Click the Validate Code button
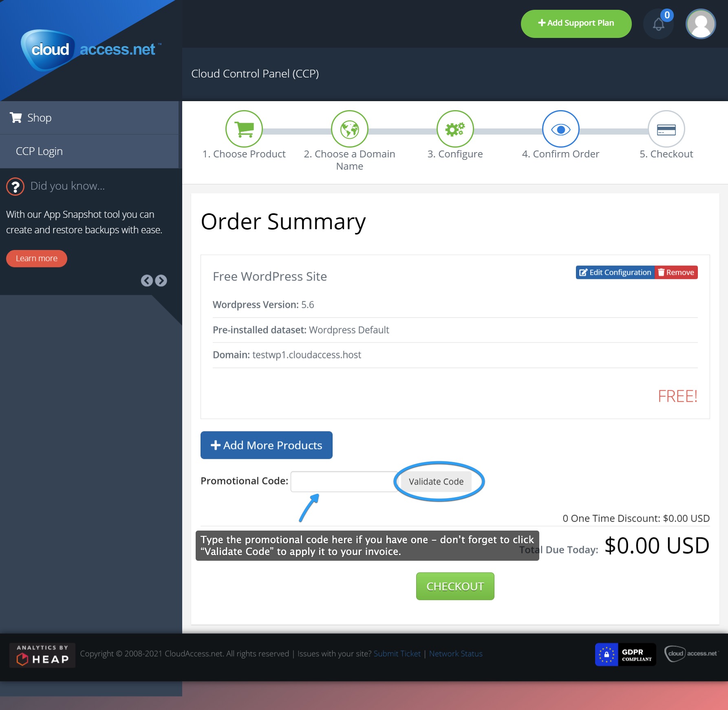Viewport: 728px width, 710px height. pyautogui.click(x=436, y=482)
